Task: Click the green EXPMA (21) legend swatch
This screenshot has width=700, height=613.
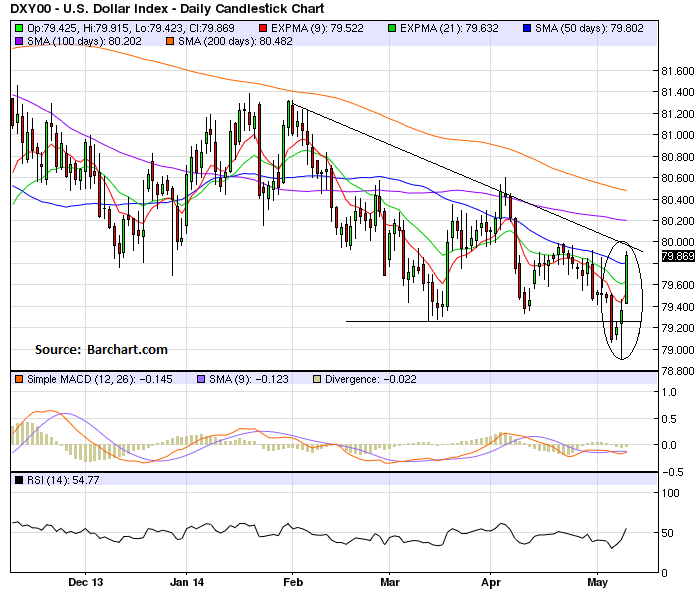Action: [392, 28]
